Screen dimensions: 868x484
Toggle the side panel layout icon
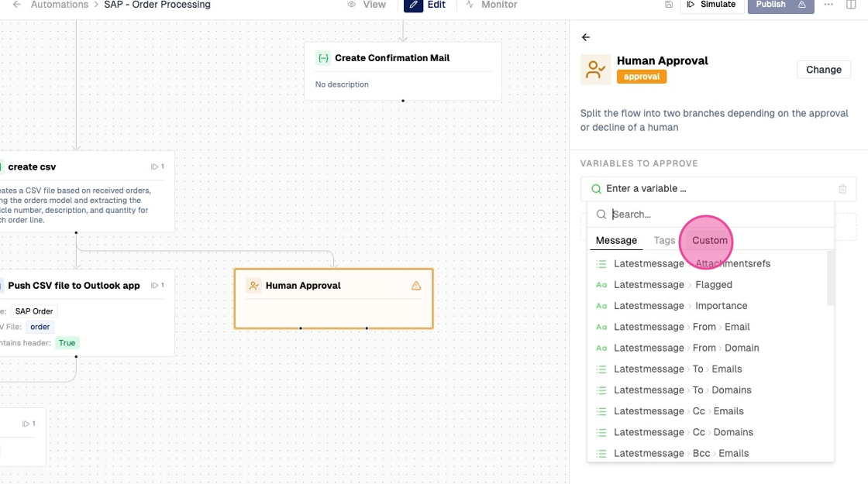pyautogui.click(x=851, y=5)
